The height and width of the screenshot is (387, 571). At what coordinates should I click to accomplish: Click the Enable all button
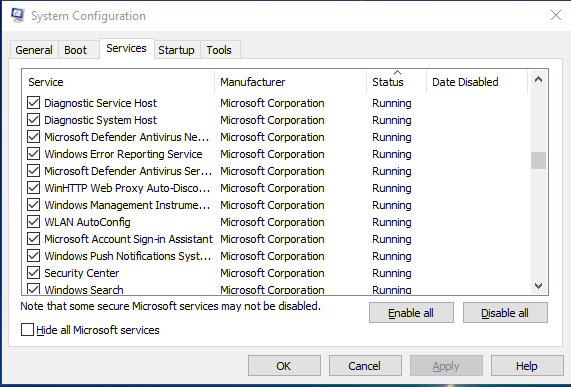point(411,313)
